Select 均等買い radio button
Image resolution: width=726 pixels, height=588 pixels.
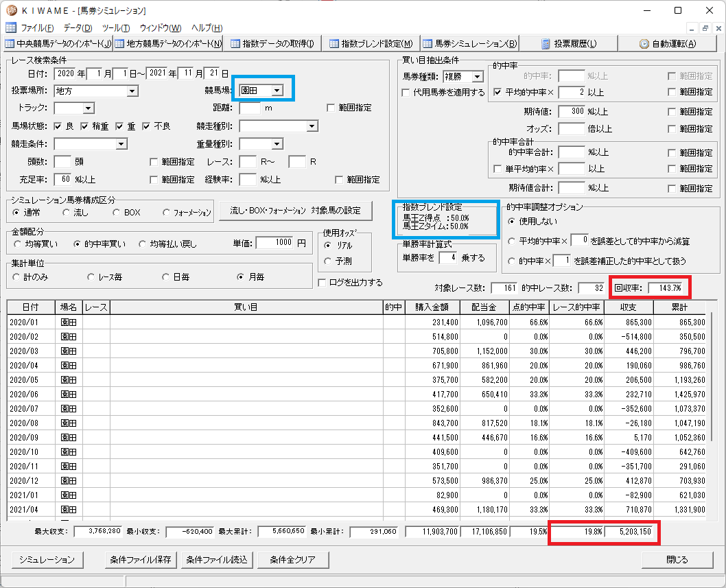coord(18,244)
